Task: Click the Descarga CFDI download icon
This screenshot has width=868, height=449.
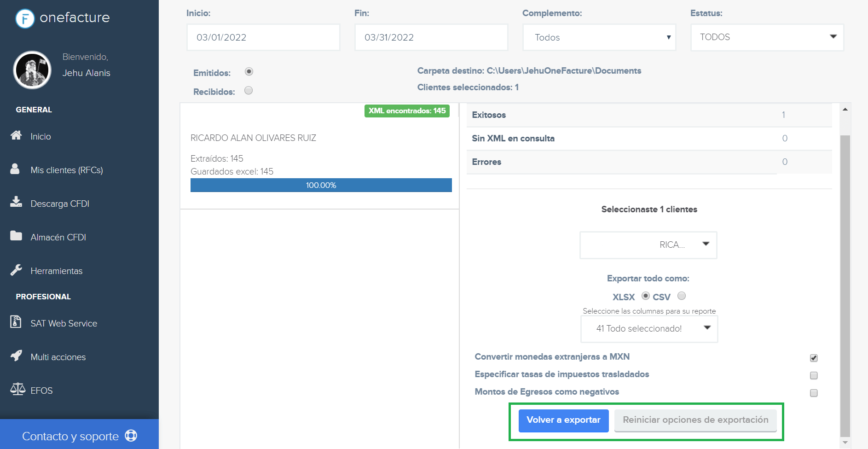Action: pyautogui.click(x=16, y=203)
